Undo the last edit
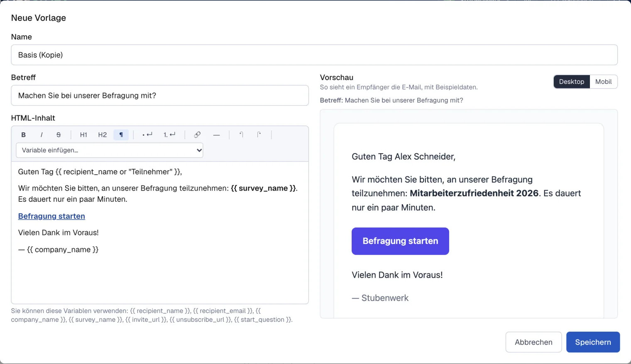The image size is (631, 364). pos(241,135)
